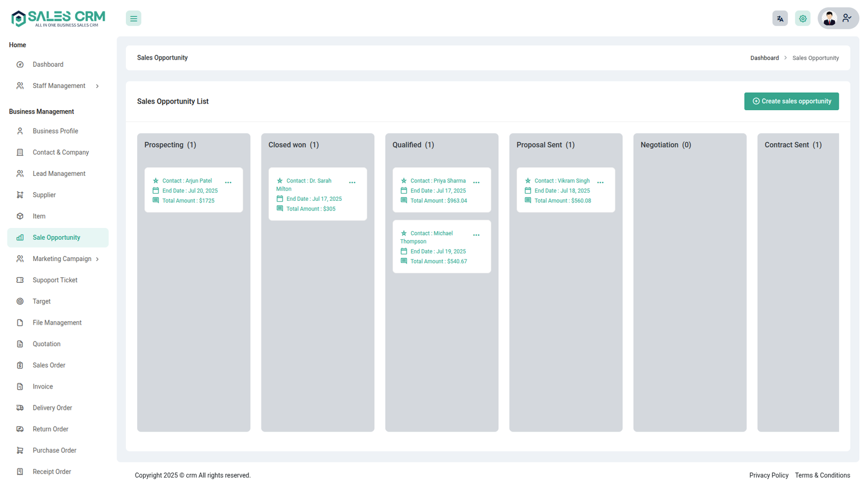Toggle the sidebar hamburger menu button
The height and width of the screenshot is (489, 868).
click(x=133, y=18)
